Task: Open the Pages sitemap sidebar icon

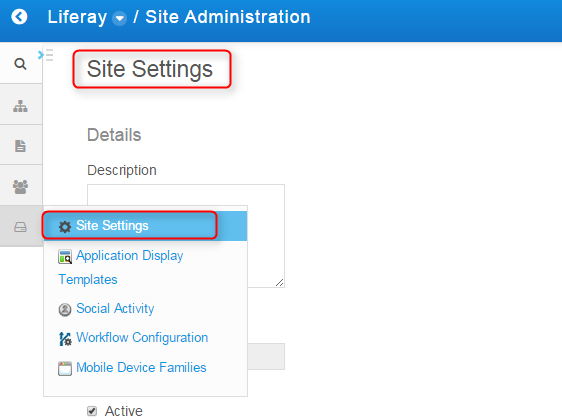Action: (x=20, y=106)
